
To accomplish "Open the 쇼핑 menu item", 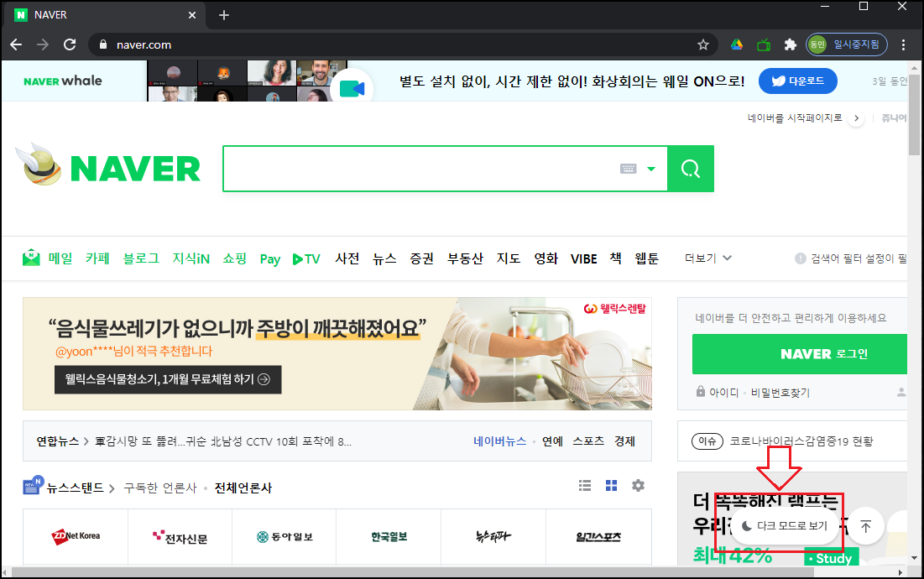I will [x=234, y=258].
